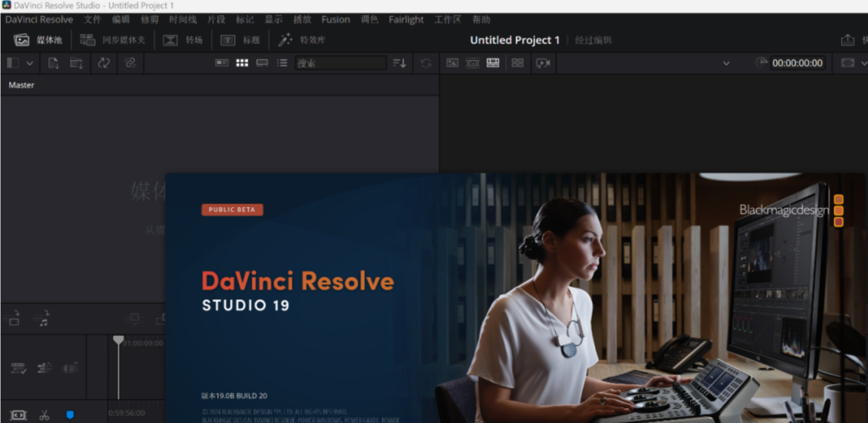
Task: Click the import media file icon
Action: [53, 63]
